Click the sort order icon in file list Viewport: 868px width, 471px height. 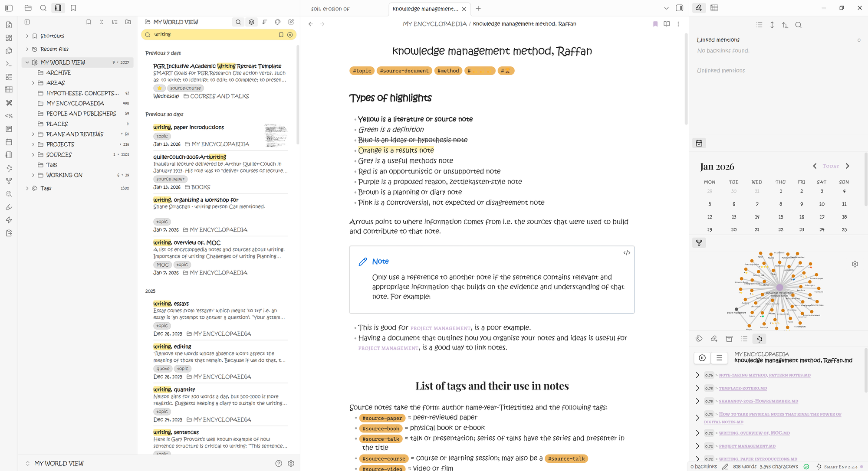coord(265,22)
